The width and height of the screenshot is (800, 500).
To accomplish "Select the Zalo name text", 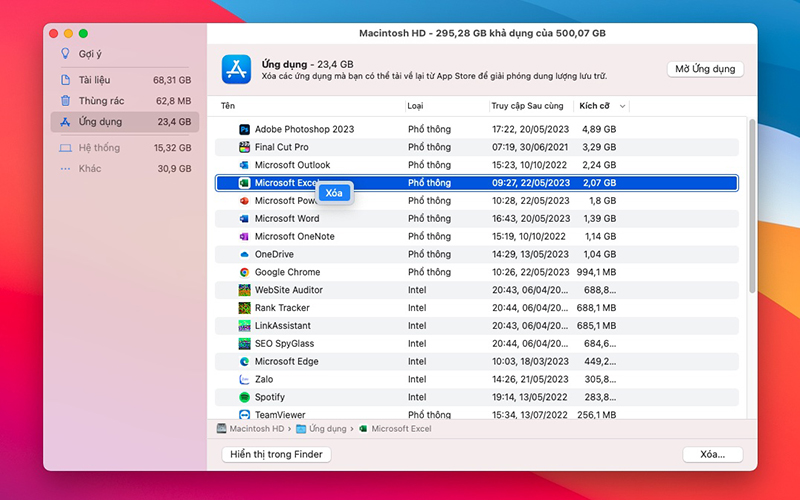I will tap(264, 379).
